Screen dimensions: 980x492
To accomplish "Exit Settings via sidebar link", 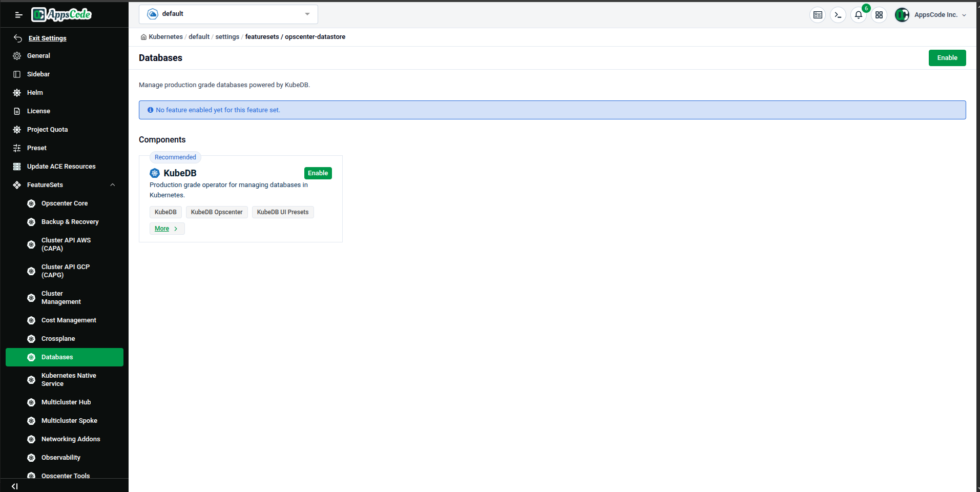I will pos(48,38).
